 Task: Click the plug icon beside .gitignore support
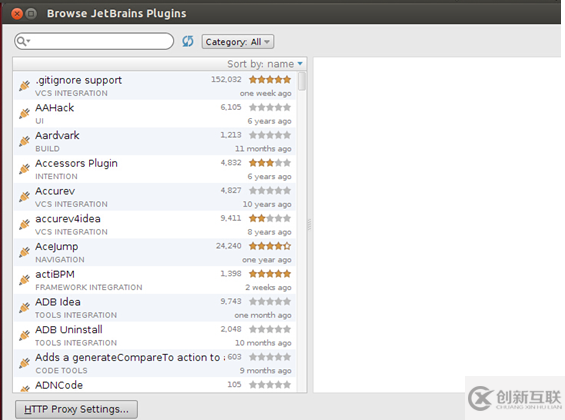point(24,86)
